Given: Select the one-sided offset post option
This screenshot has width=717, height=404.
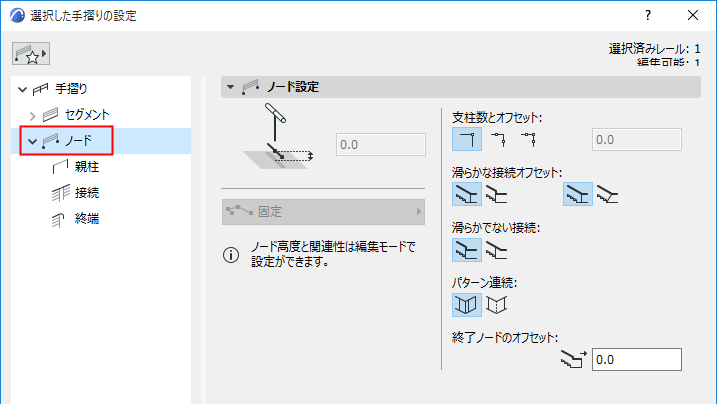Looking at the screenshot, I should click(498, 138).
